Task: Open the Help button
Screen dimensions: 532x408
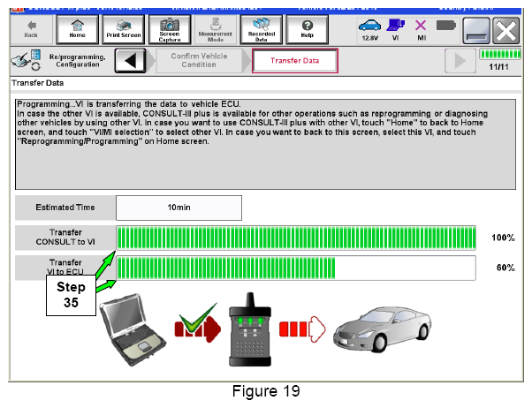Action: (308, 30)
